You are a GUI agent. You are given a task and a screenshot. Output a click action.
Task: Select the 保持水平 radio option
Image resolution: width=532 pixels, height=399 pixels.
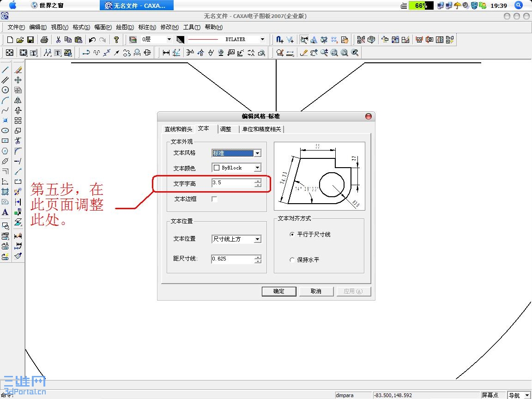292,260
